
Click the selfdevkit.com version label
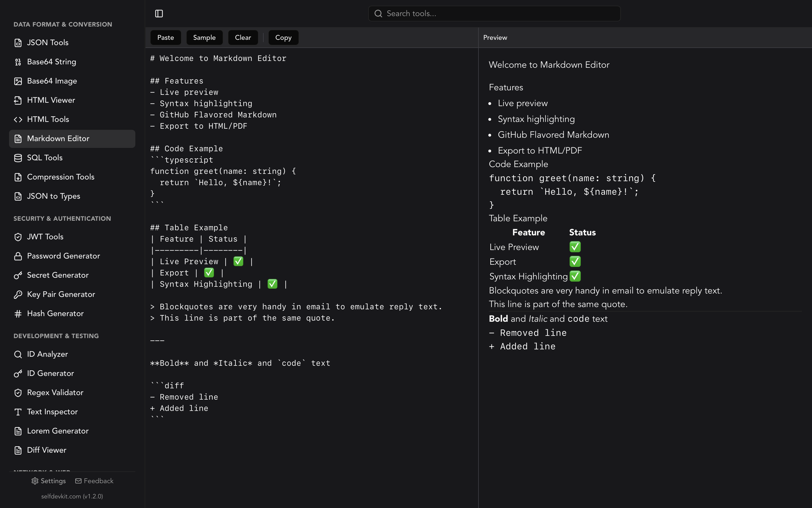click(x=72, y=496)
